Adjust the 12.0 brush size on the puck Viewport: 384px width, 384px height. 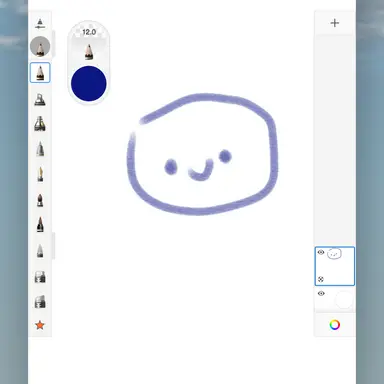click(89, 32)
